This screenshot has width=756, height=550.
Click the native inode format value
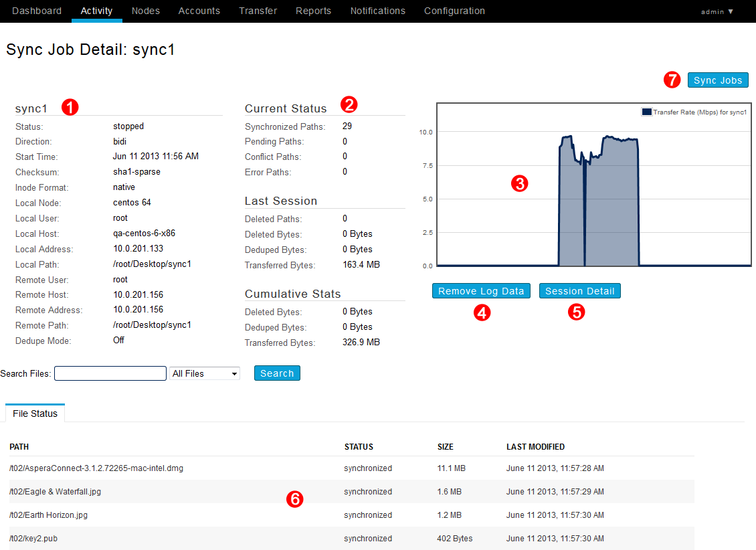point(124,187)
